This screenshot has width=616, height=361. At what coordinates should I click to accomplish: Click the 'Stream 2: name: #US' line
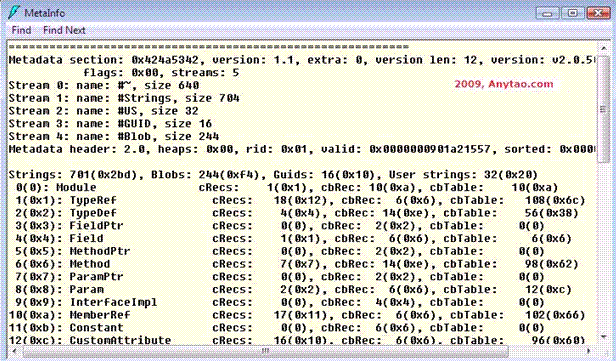click(104, 111)
